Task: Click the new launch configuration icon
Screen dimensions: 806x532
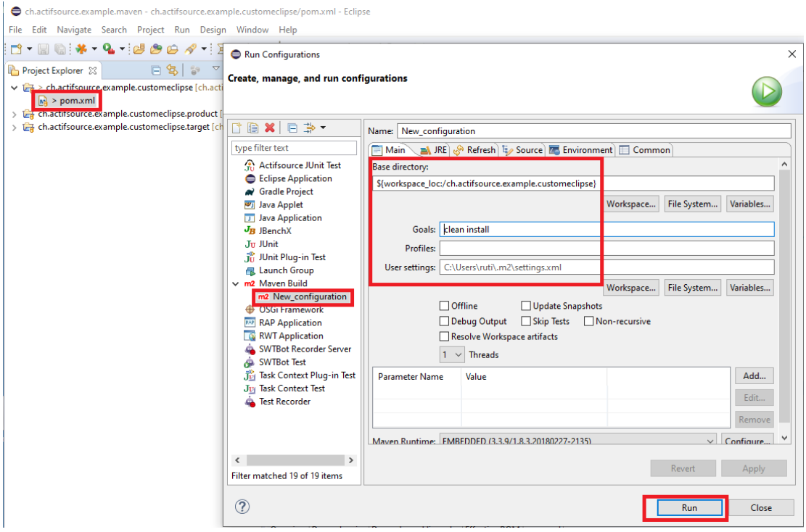Action: click(x=237, y=128)
